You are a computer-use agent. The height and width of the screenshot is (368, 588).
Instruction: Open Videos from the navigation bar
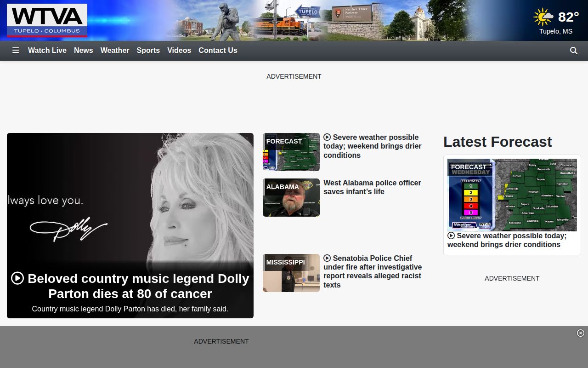click(179, 51)
